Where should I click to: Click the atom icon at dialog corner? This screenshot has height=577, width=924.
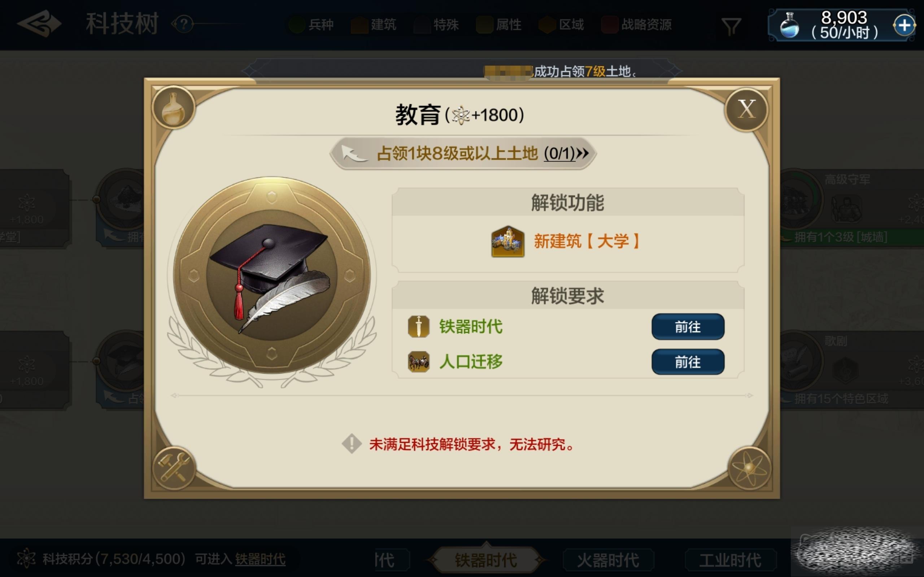(749, 468)
